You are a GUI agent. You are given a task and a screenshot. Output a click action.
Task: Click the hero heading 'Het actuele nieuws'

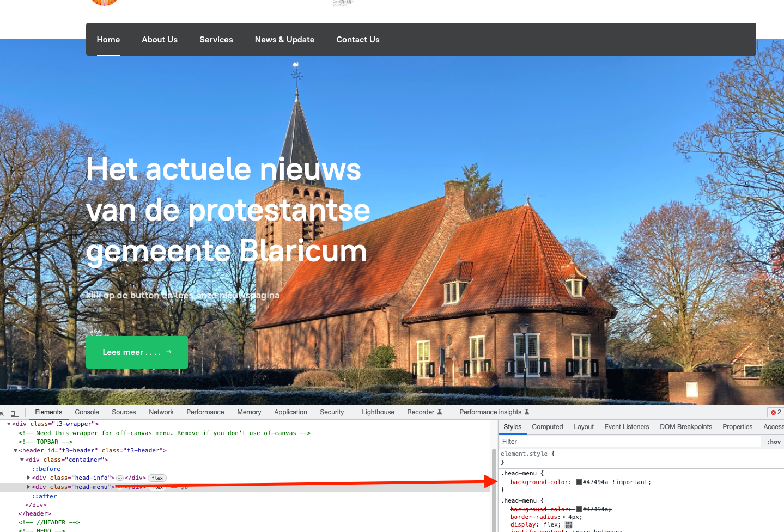[x=223, y=169]
